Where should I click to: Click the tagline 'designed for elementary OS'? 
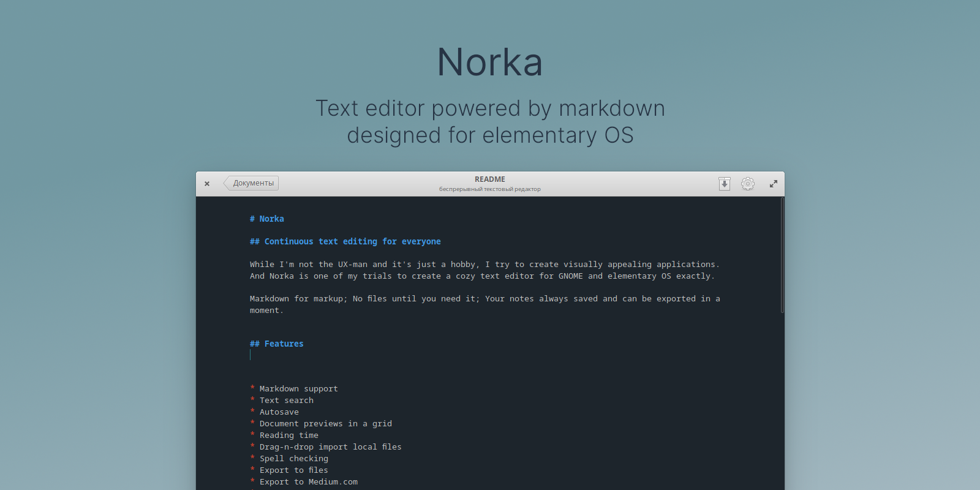(490, 135)
